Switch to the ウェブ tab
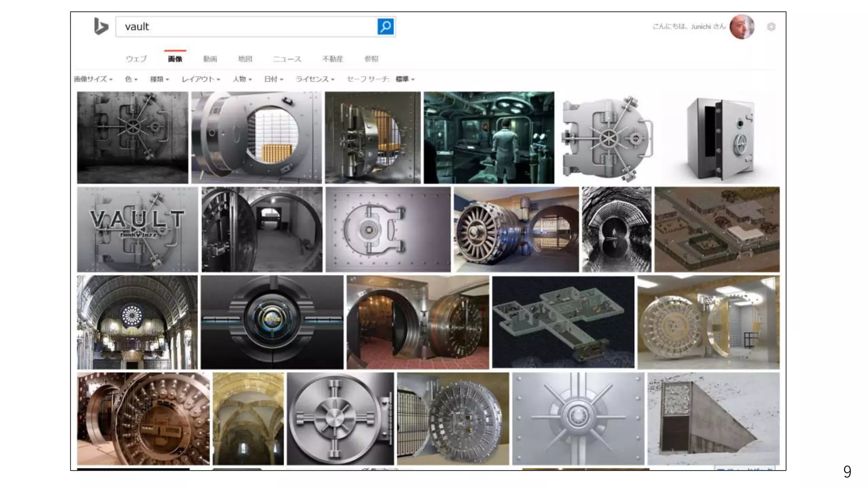Screen dimensions: 868x488 pyautogui.click(x=136, y=59)
